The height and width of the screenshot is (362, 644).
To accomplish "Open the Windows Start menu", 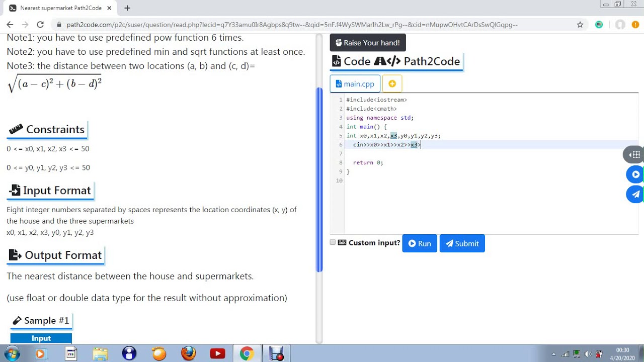I will (x=11, y=354).
